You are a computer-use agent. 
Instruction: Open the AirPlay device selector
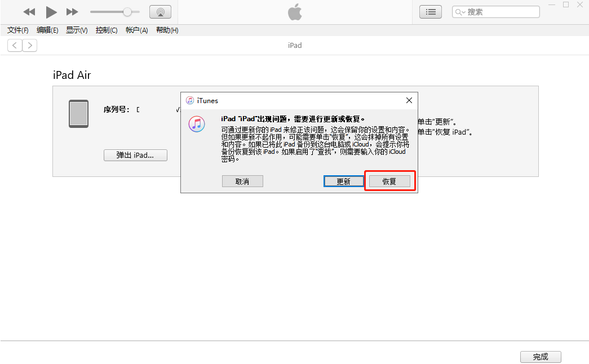[160, 11]
